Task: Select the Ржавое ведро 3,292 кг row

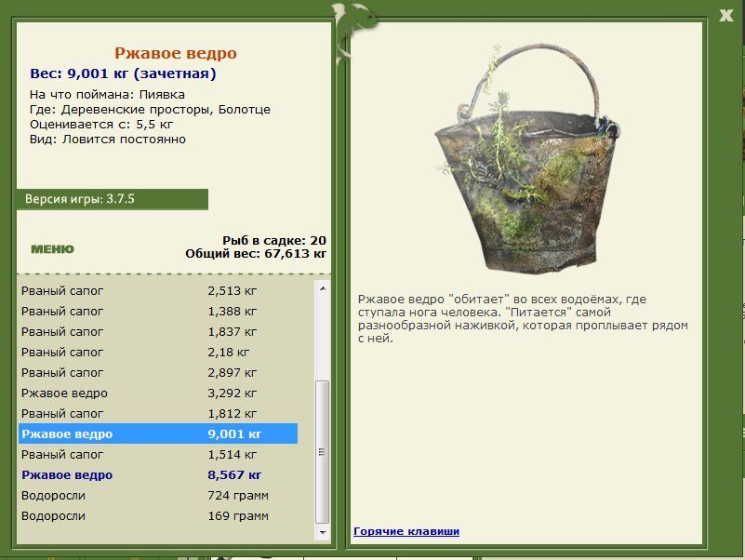Action: (158, 393)
